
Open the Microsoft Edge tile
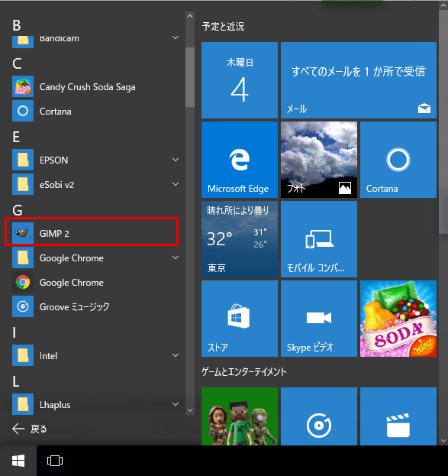[240, 160]
